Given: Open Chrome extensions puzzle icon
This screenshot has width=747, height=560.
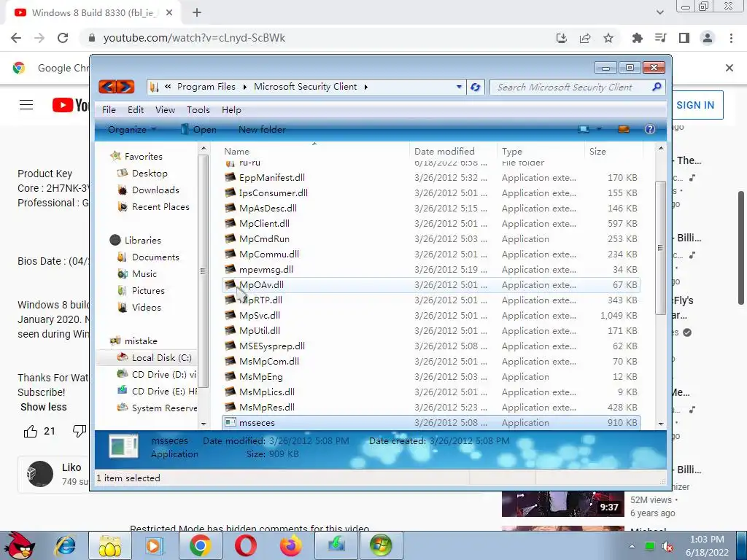Looking at the screenshot, I should (637, 38).
